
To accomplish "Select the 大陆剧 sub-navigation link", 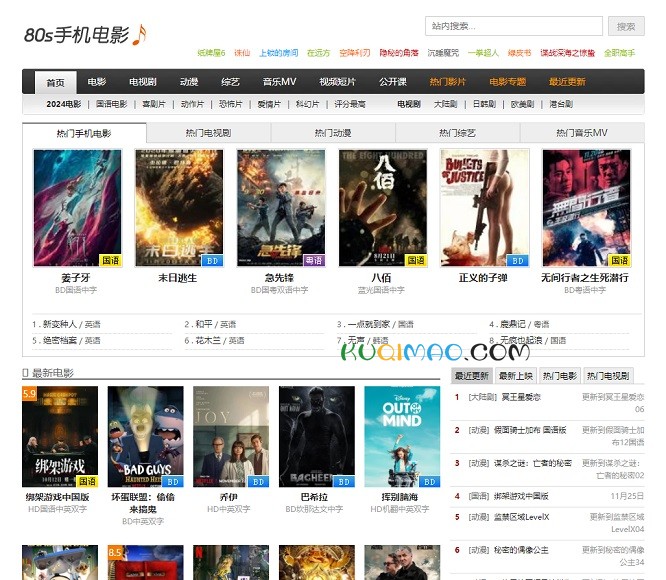I will (x=445, y=104).
